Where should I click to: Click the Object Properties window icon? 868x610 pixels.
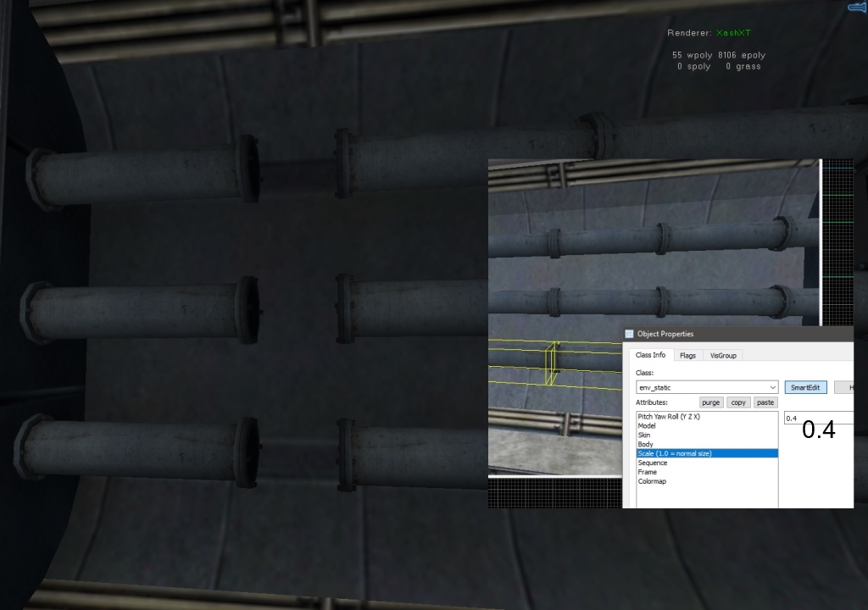[630, 334]
